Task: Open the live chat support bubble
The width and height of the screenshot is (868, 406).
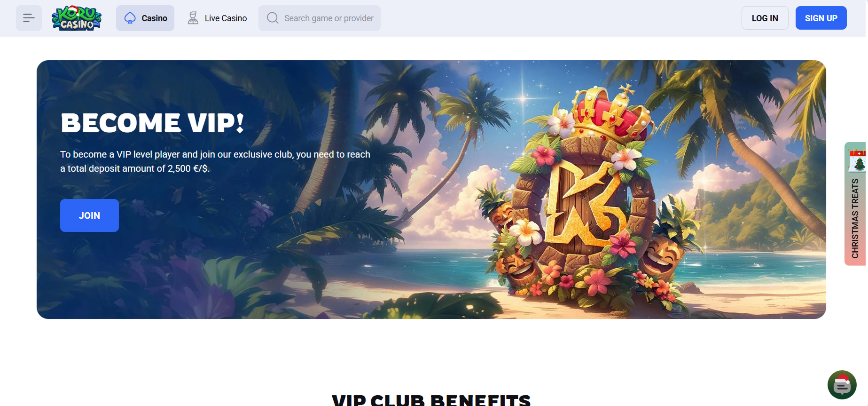Action: click(x=842, y=385)
